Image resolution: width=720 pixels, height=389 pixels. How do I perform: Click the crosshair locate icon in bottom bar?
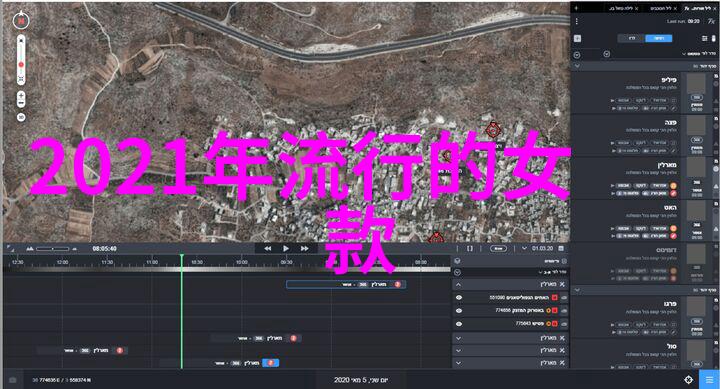688,379
